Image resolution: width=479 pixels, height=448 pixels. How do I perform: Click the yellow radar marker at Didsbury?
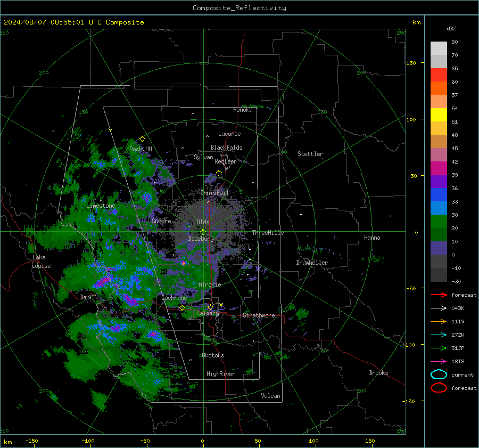tap(203, 232)
